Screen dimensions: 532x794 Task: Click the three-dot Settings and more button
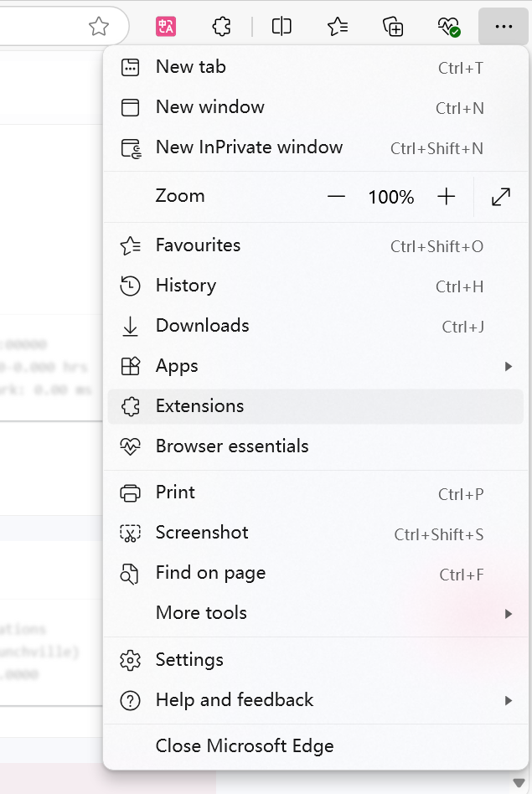point(503,27)
